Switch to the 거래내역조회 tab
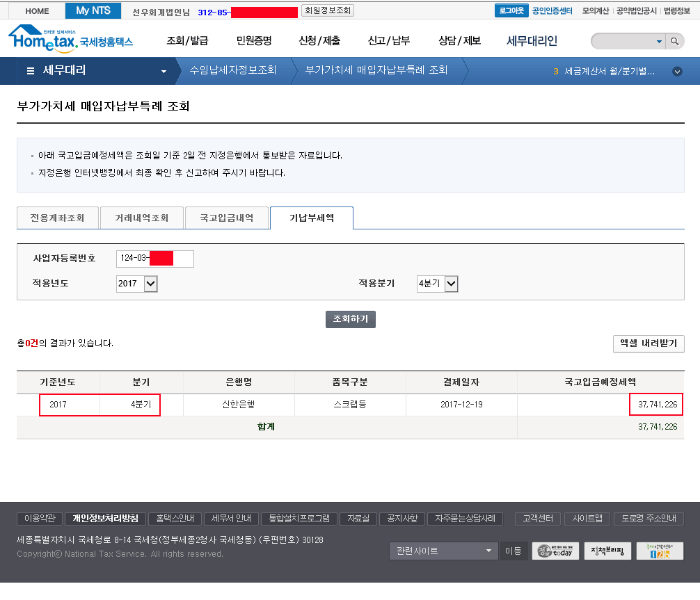The height and width of the screenshot is (600, 700). tap(142, 218)
